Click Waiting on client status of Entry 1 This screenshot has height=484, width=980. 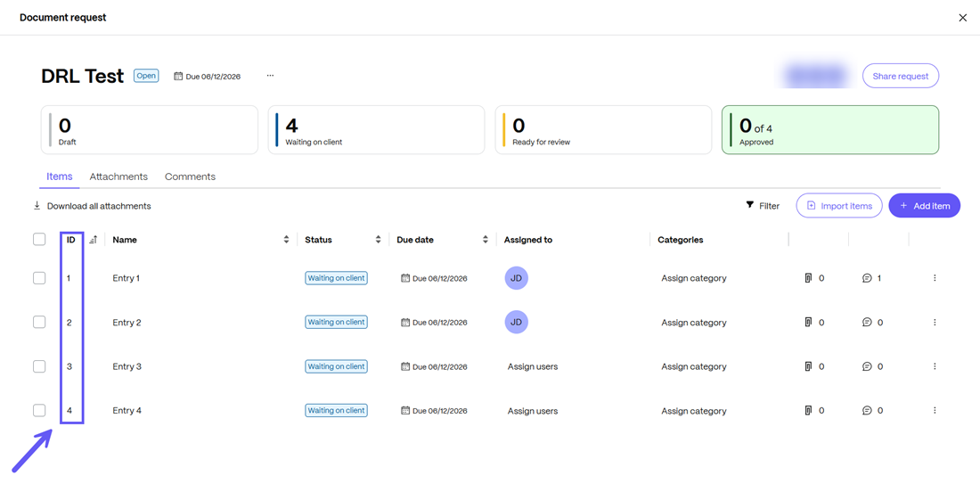point(336,277)
